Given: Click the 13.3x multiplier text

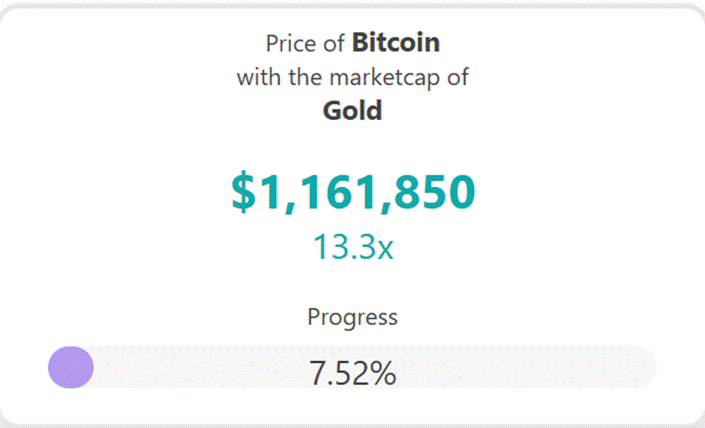Looking at the screenshot, I should click(x=353, y=247).
